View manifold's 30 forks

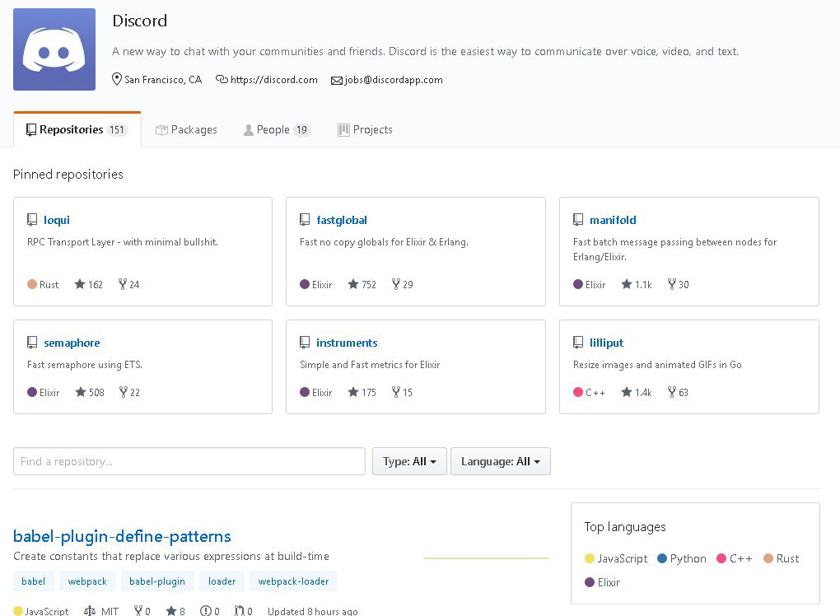679,284
